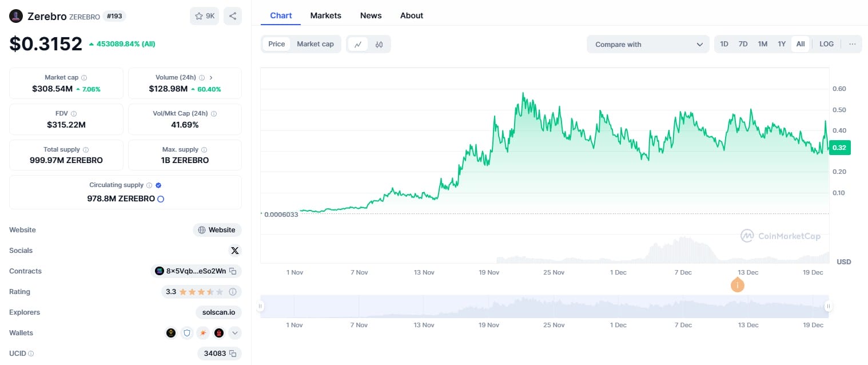868x365 pixels.
Task: Click the orange event marker below chart
Action: pyautogui.click(x=738, y=284)
